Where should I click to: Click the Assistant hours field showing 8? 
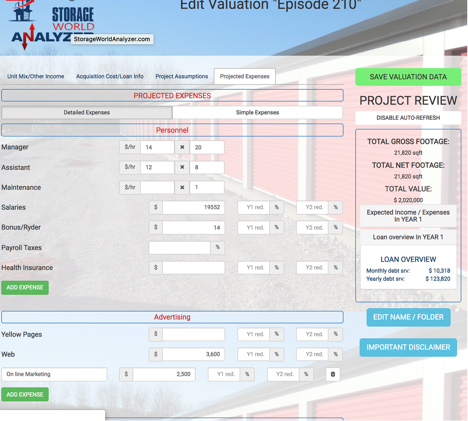207,167
